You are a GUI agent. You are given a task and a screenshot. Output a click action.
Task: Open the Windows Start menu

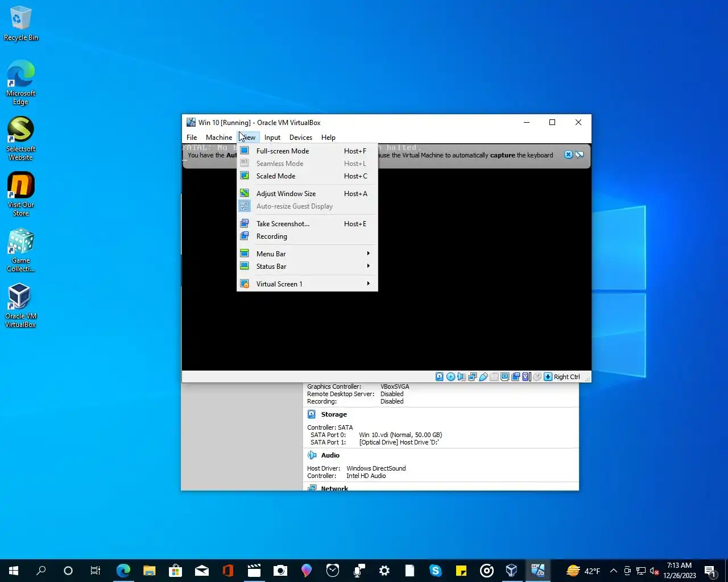click(14, 571)
